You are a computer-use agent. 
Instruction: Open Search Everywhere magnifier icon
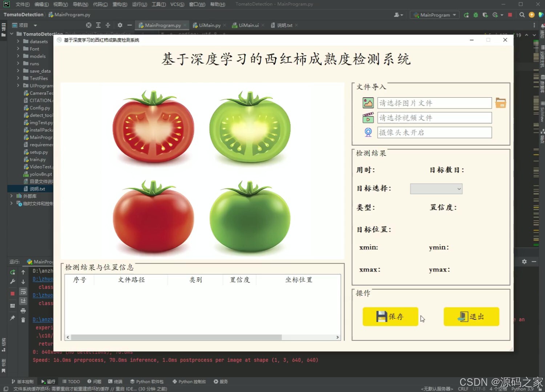[521, 15]
